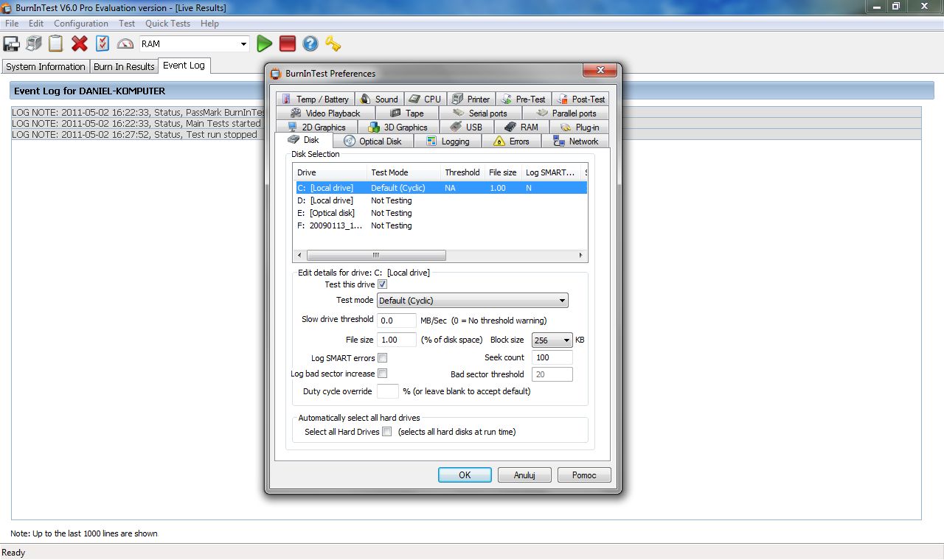The height and width of the screenshot is (560, 944).
Task: Open the 3D Graphics tab
Action: click(x=398, y=127)
